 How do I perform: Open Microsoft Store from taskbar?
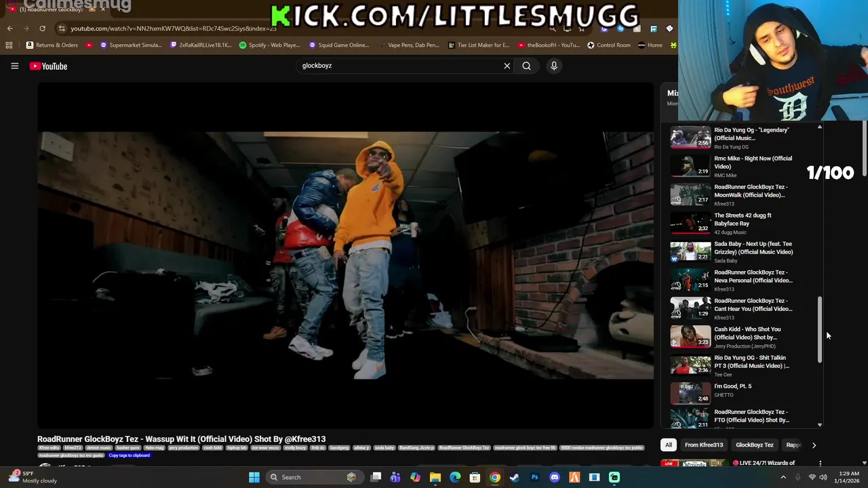[x=475, y=477]
